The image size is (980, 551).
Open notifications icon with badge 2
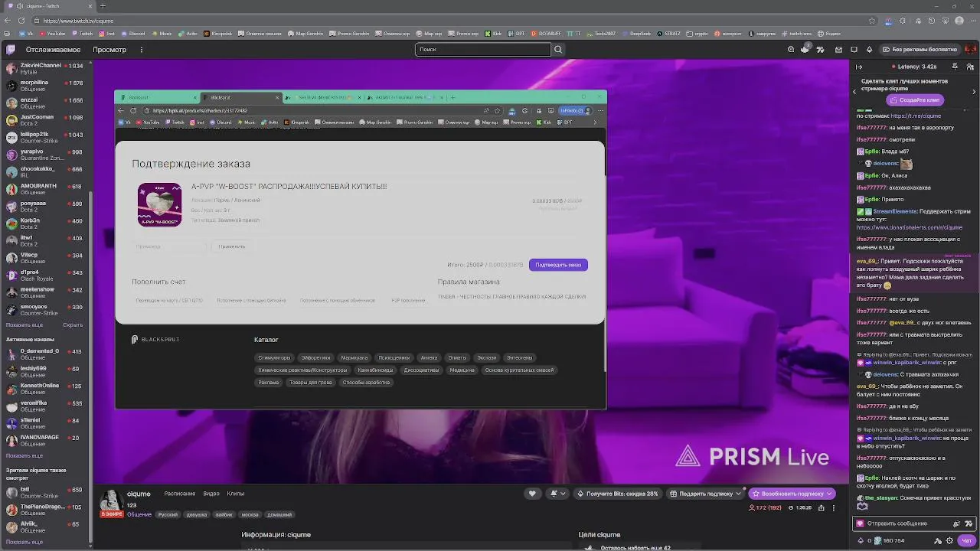[805, 50]
